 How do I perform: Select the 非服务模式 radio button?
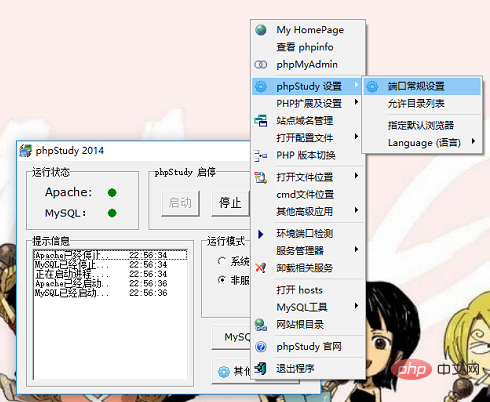tap(222, 280)
